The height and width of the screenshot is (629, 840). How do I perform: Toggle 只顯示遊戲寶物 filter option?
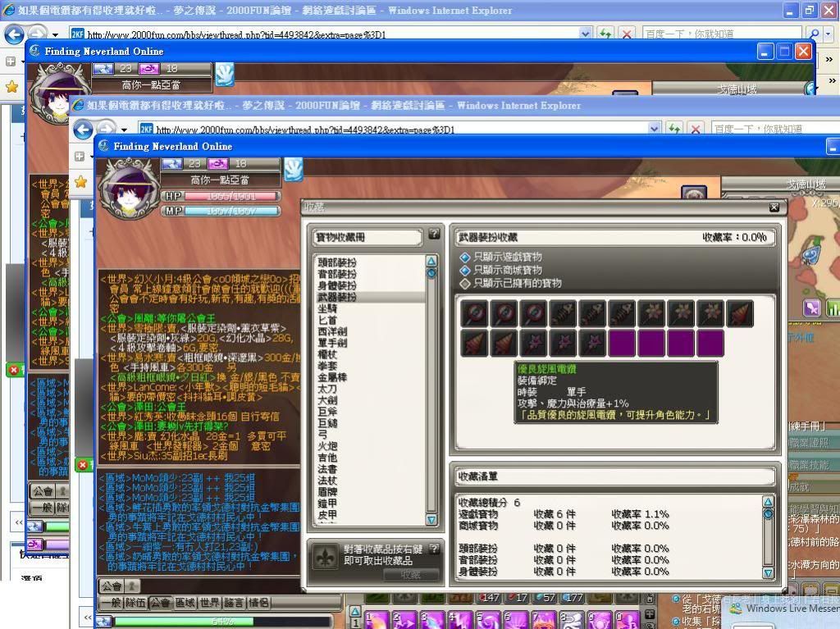pos(465,257)
